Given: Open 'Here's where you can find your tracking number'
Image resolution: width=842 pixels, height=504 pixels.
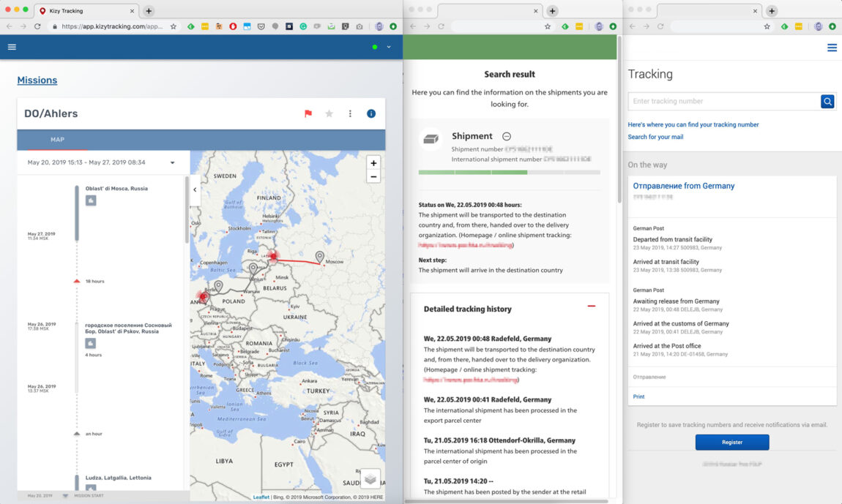Looking at the screenshot, I should click(x=693, y=124).
